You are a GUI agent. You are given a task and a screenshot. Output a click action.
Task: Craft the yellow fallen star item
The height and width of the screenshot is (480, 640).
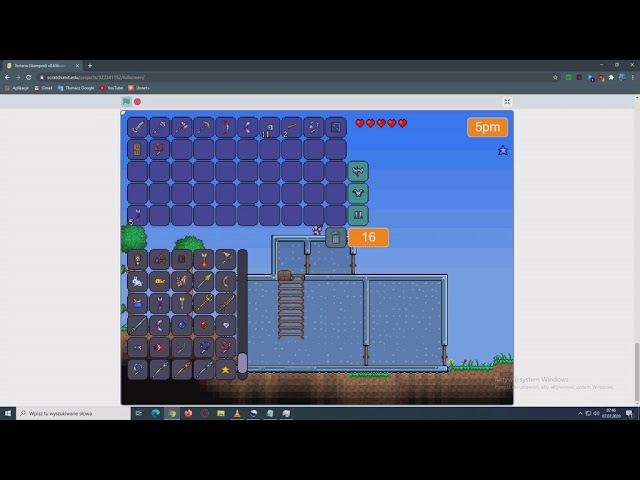pyautogui.click(x=226, y=370)
